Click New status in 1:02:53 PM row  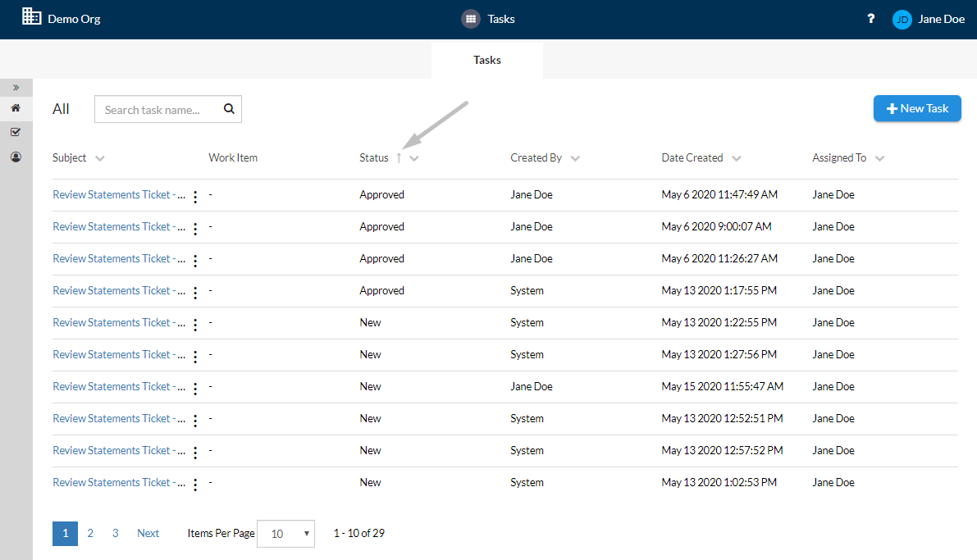370,482
